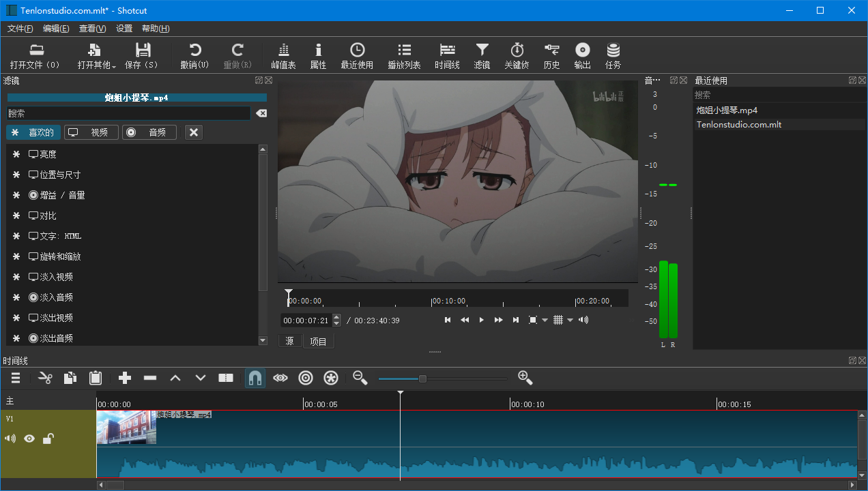Show 音频 audio filters
The height and width of the screenshot is (491, 868).
[149, 132]
